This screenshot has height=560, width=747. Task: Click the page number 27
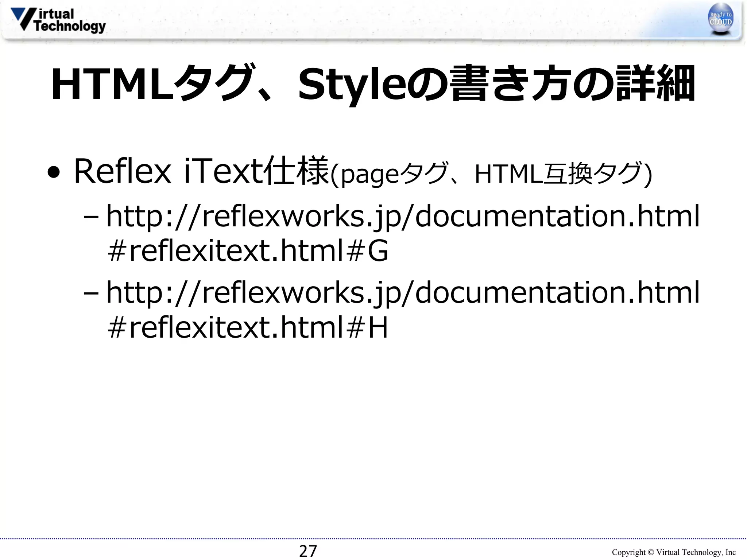[308, 551]
